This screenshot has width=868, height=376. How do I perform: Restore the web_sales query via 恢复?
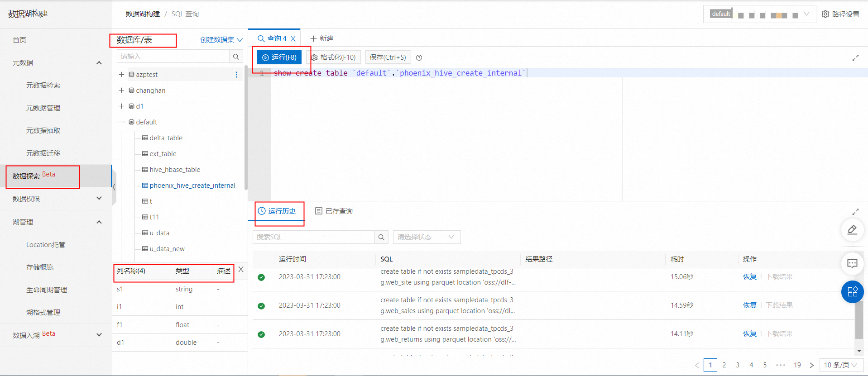(749, 305)
